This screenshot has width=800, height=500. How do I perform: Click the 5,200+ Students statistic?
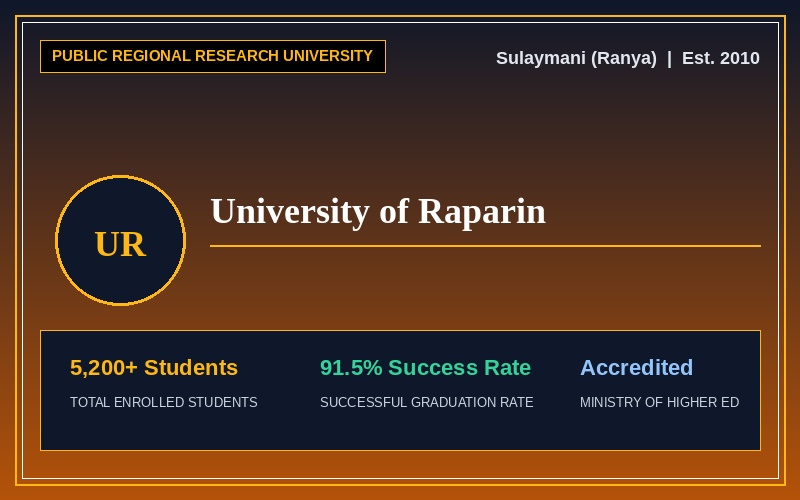click(x=154, y=368)
